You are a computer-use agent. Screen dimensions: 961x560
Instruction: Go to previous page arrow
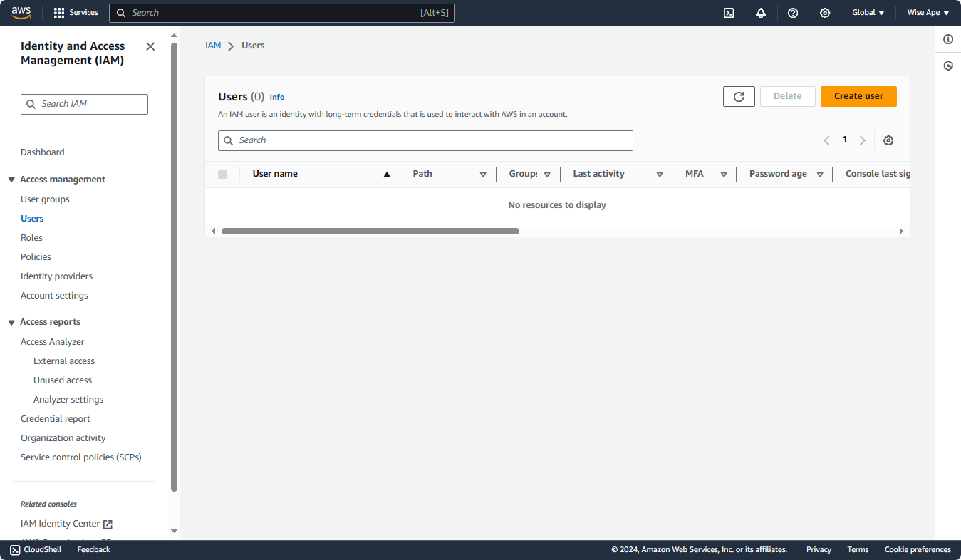[827, 140]
